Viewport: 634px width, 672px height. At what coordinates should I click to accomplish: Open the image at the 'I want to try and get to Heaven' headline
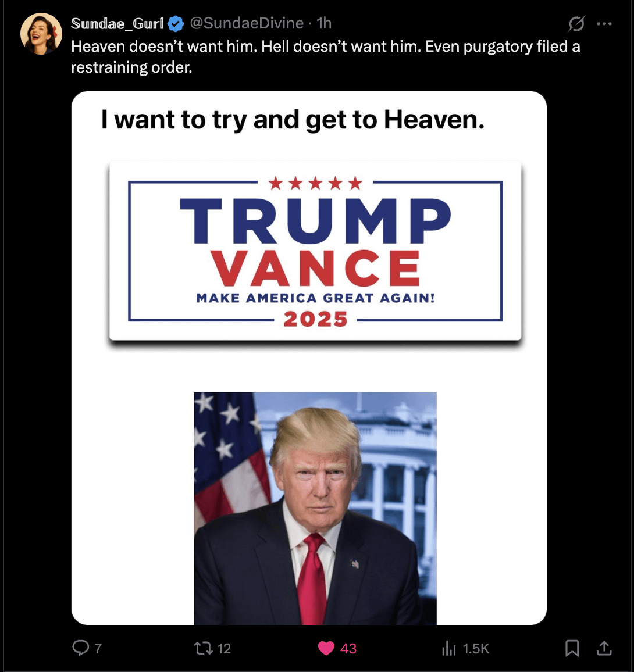coord(293,120)
